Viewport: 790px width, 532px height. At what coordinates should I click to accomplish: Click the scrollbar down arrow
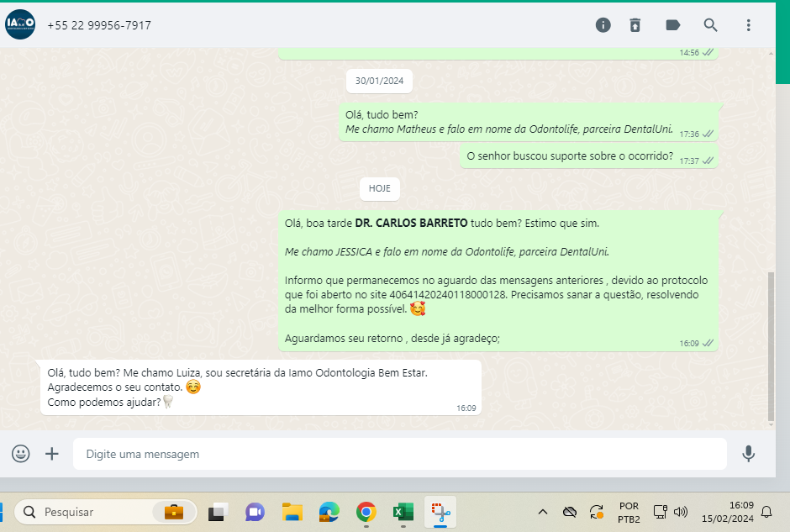[771, 425]
